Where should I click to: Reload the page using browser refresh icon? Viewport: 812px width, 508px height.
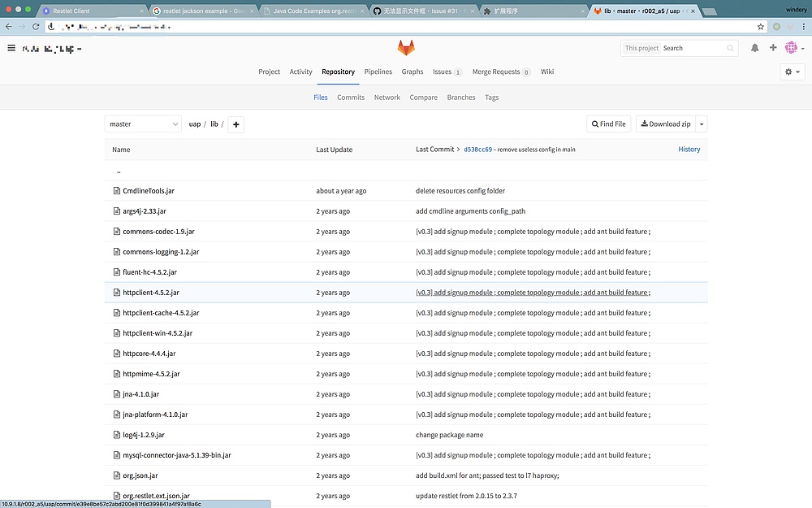coord(35,26)
